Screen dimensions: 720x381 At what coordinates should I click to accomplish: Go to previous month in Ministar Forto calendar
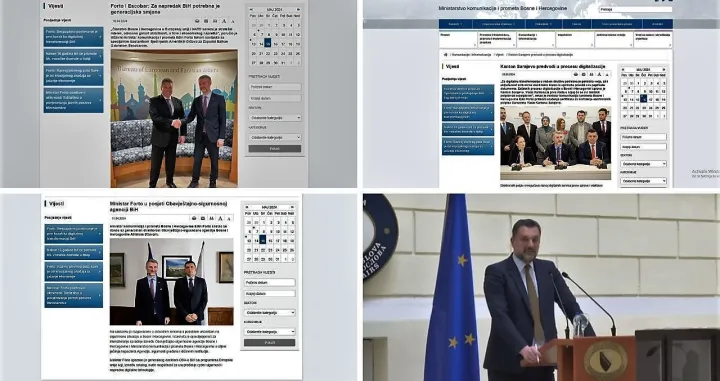pyautogui.click(x=247, y=207)
